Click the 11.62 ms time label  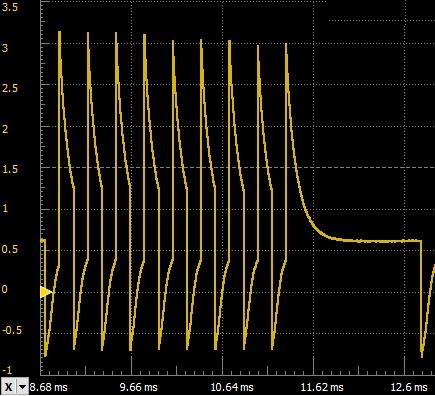point(322,387)
